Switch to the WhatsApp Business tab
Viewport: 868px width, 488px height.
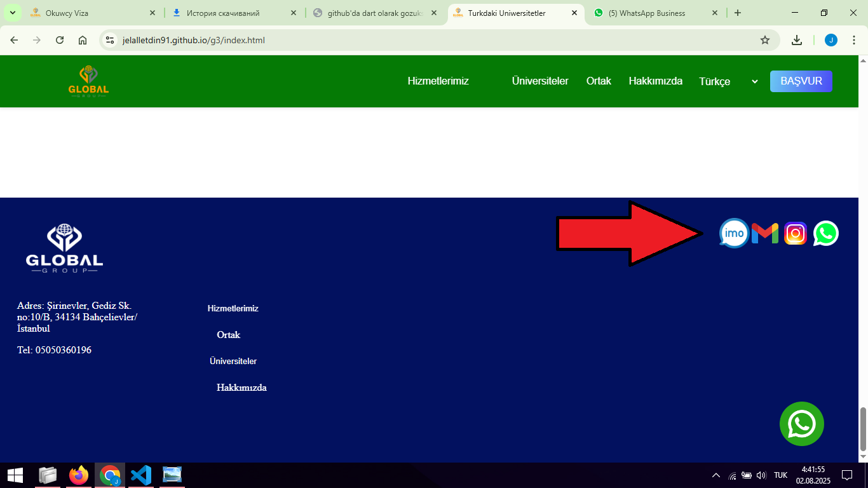(651, 13)
